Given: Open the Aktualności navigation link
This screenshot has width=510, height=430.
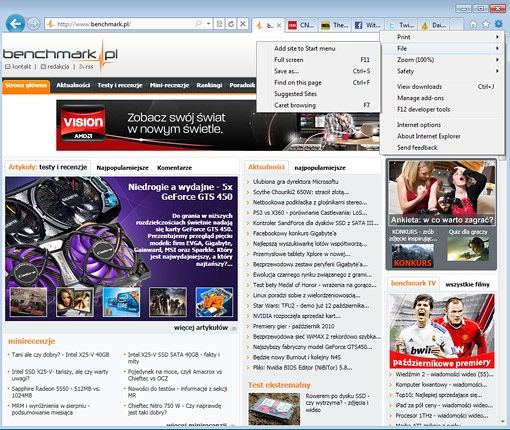Looking at the screenshot, I should pyautogui.click(x=73, y=85).
